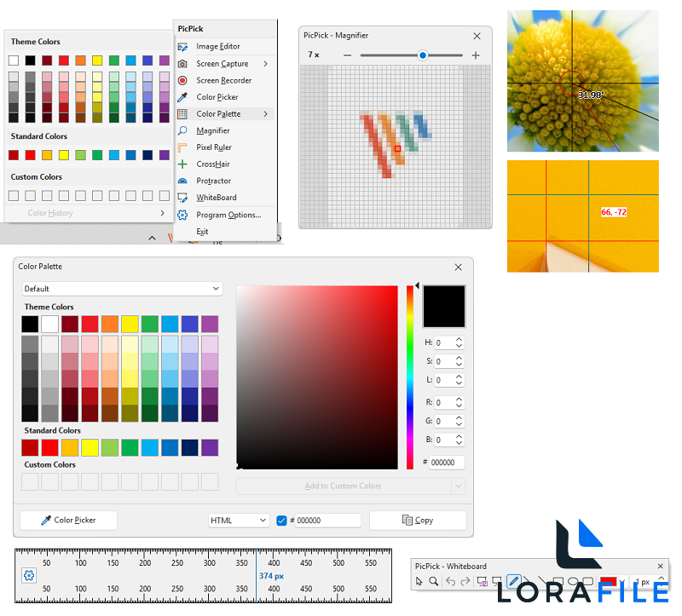Click the save screen icon in Whiteboard
The width and height of the screenshot is (682, 616).
click(482, 581)
